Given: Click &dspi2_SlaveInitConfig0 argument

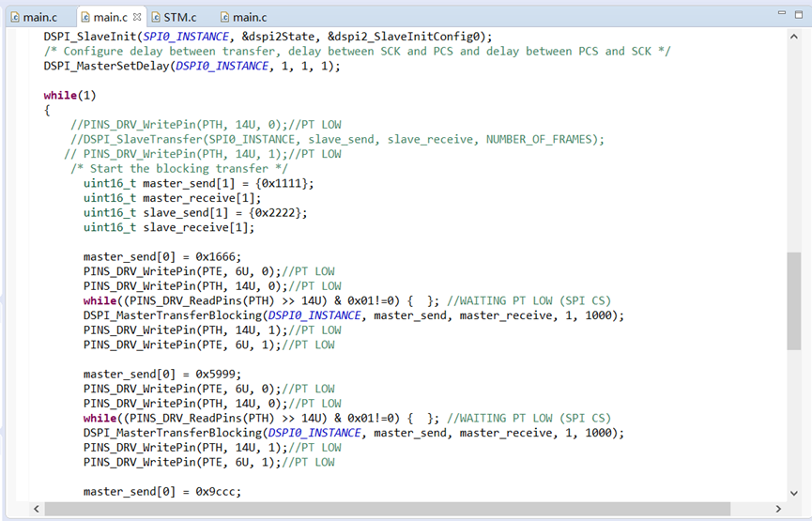Looking at the screenshot, I should (405, 37).
